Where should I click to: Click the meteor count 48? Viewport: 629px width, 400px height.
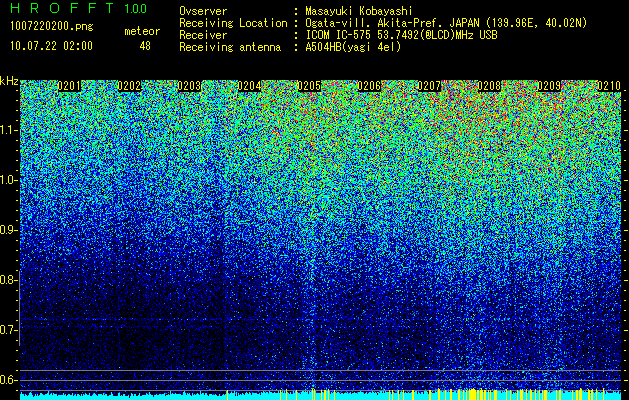click(x=145, y=46)
